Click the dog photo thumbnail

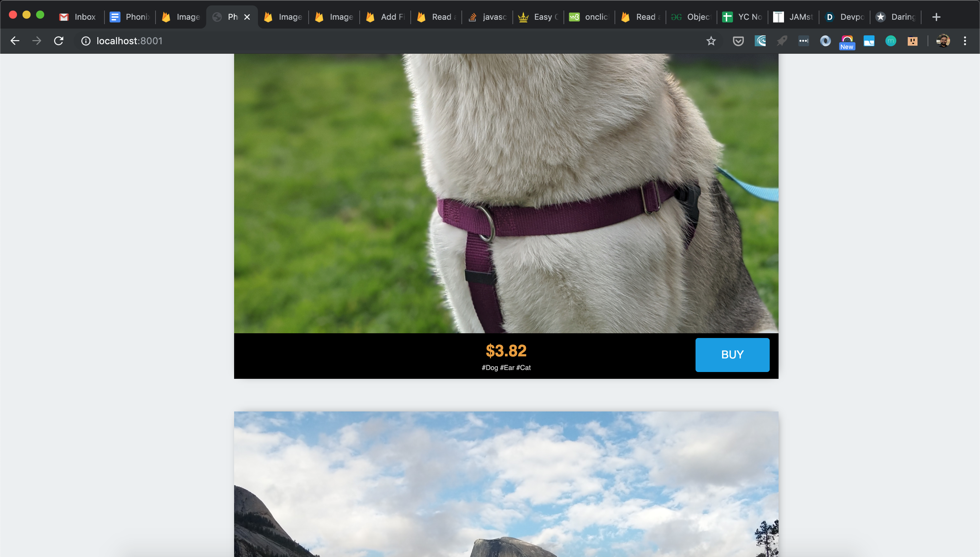click(506, 193)
